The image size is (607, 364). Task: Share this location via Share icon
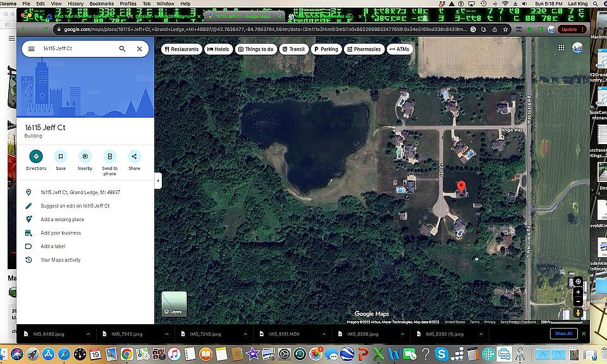(134, 157)
